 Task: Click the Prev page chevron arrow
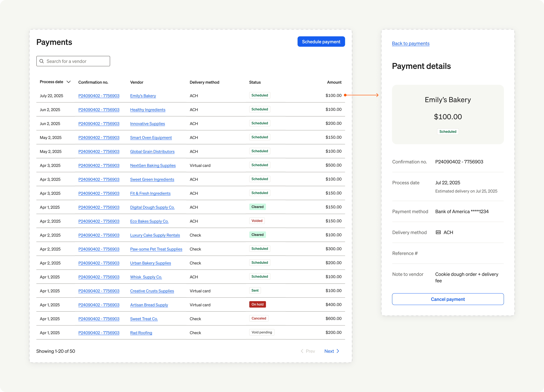[302, 351]
